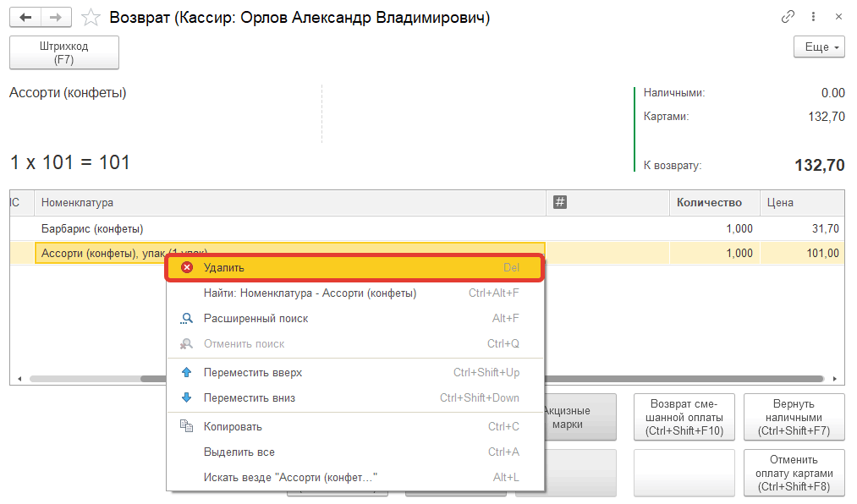
Task: Open the window options three-dot menu
Action: 814,17
